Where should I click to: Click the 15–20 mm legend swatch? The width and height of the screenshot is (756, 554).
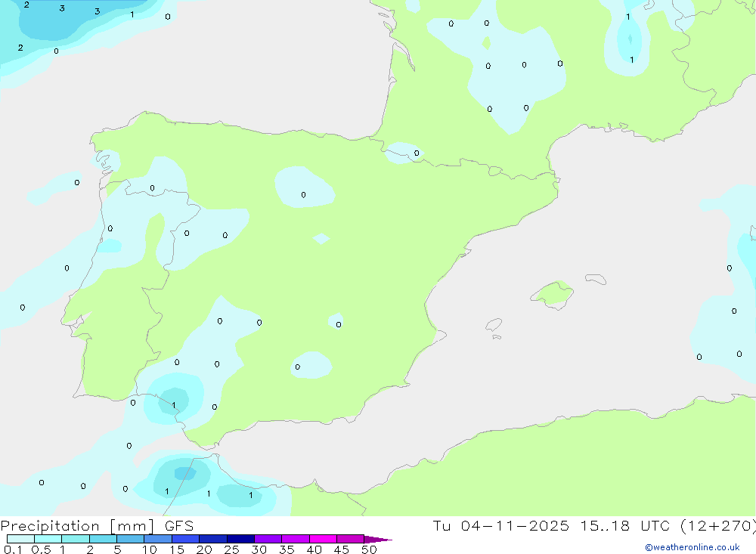pyautogui.click(x=185, y=539)
